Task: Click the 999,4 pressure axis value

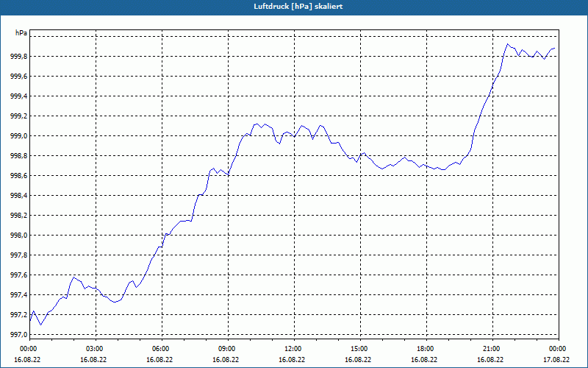Action: (18, 96)
